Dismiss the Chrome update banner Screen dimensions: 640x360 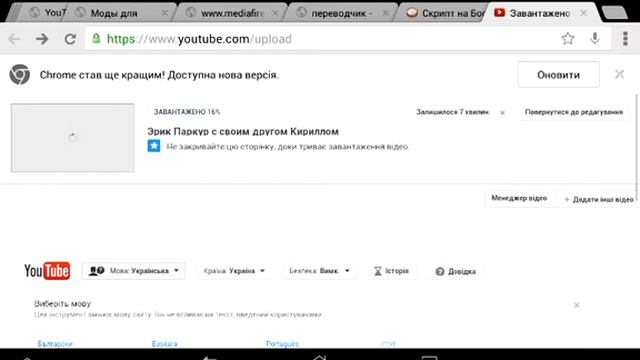620,74
